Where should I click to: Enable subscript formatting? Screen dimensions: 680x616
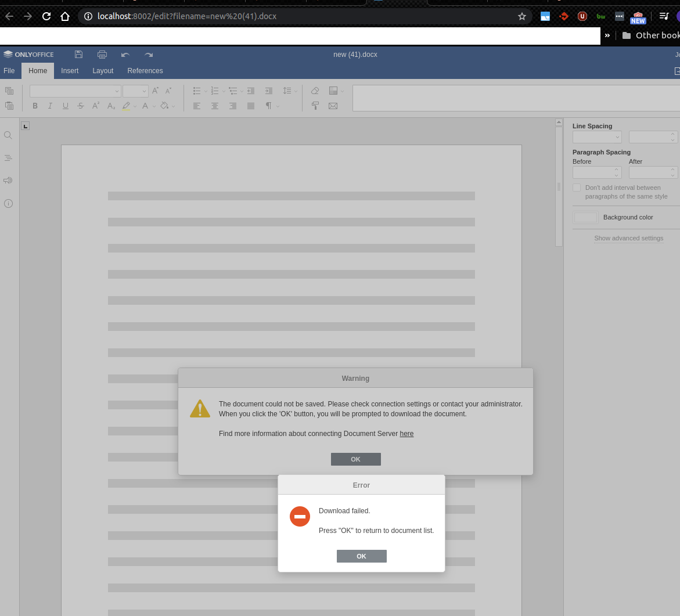[111, 106]
